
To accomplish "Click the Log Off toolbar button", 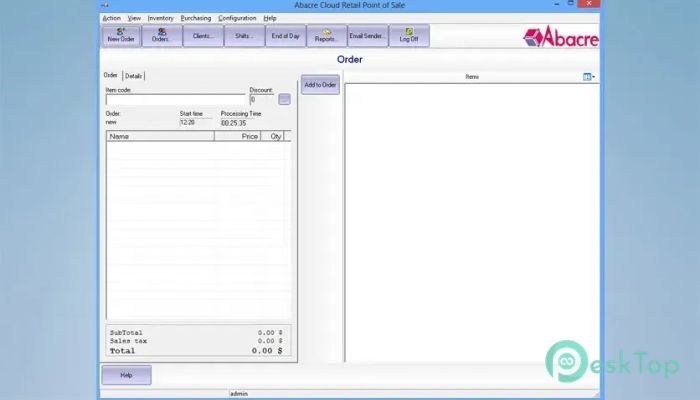I will point(409,36).
